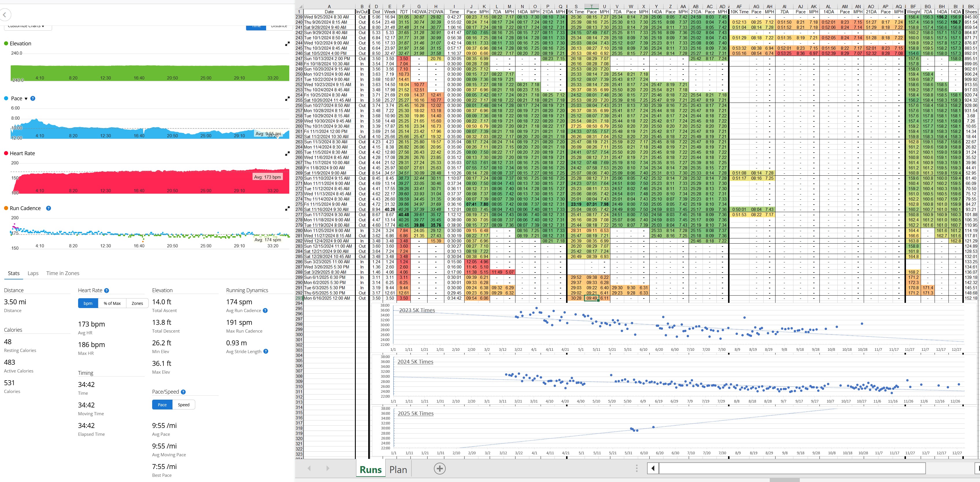Expand the Run Cadence chart to fullscreen

coord(287,209)
